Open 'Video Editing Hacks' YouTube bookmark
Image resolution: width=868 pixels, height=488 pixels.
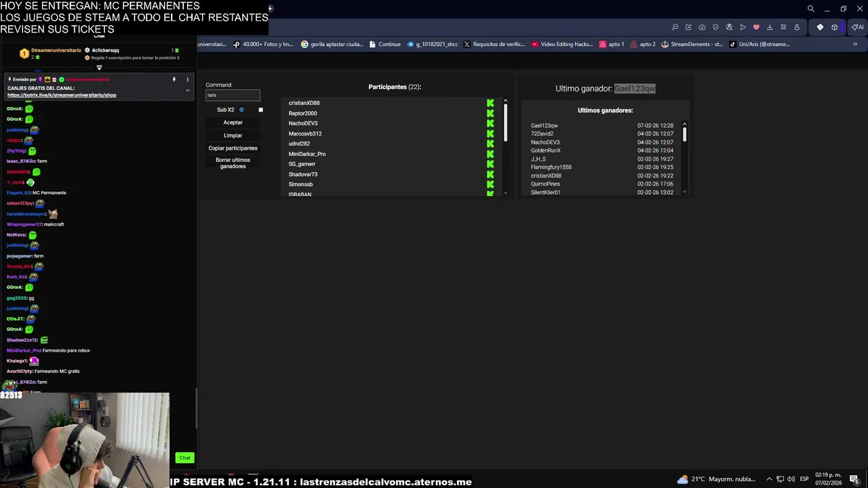pos(562,44)
